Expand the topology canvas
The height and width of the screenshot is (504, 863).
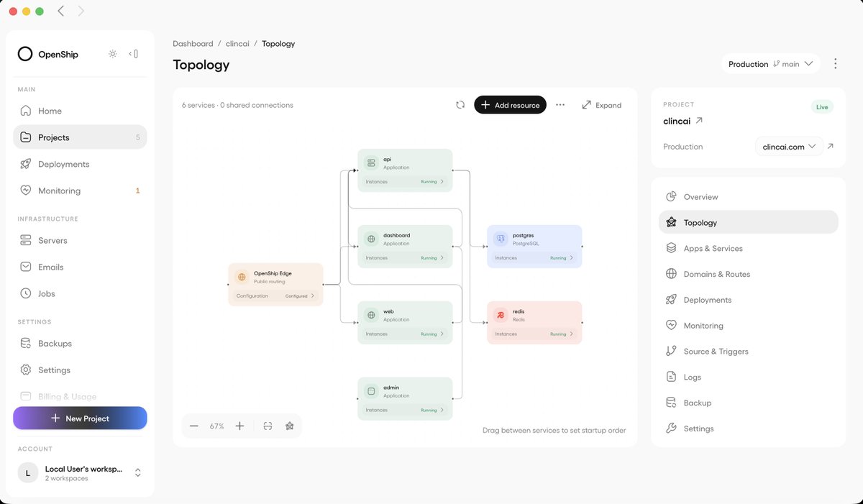tap(601, 105)
